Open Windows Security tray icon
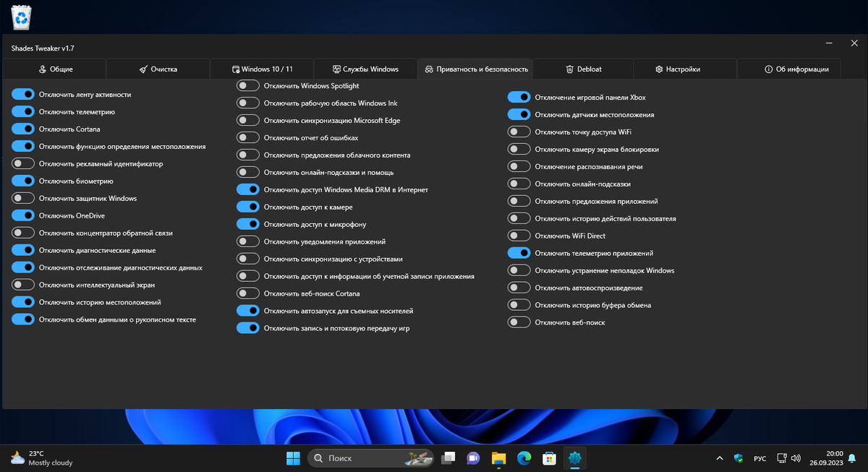 pos(739,458)
